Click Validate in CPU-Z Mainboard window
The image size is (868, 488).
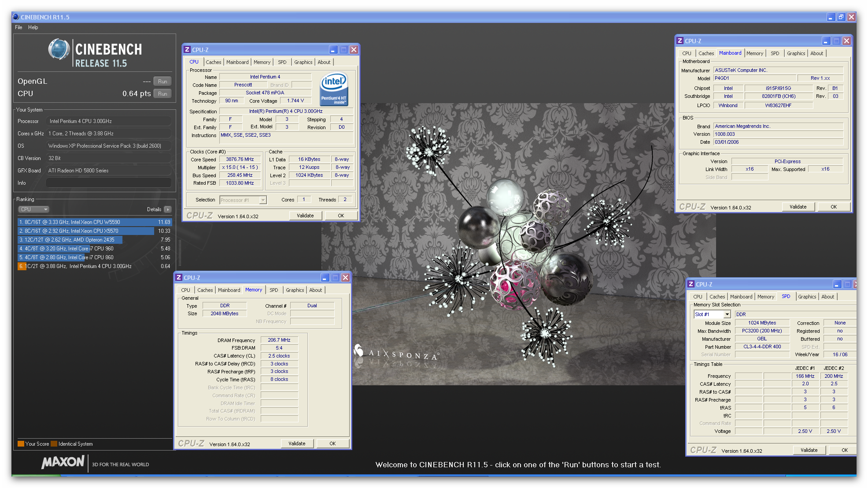798,207
